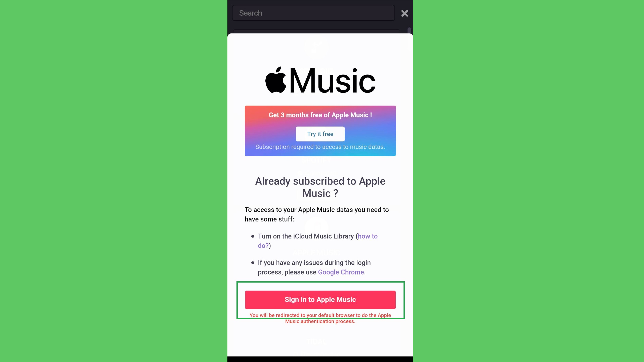Expand the browser redirect notice
This screenshot has height=362, width=644.
point(320,318)
